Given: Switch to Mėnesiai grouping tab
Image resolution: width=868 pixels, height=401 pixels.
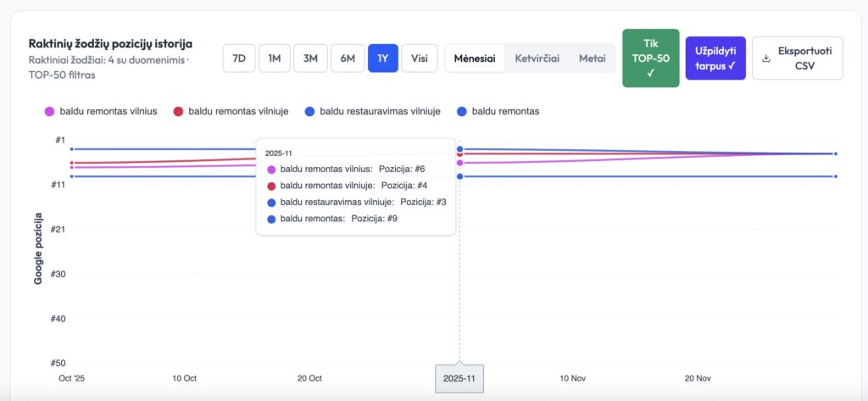Looking at the screenshot, I should [x=475, y=58].
